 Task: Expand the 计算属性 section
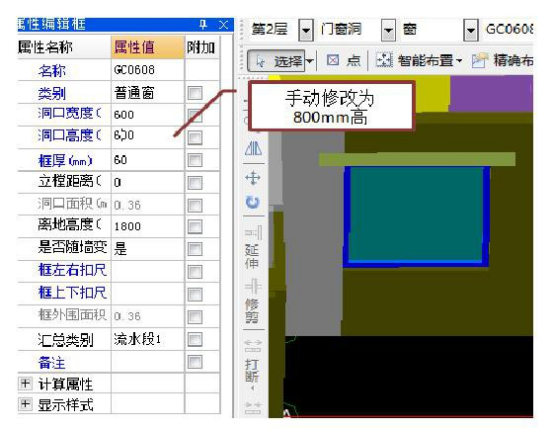pos(25,383)
